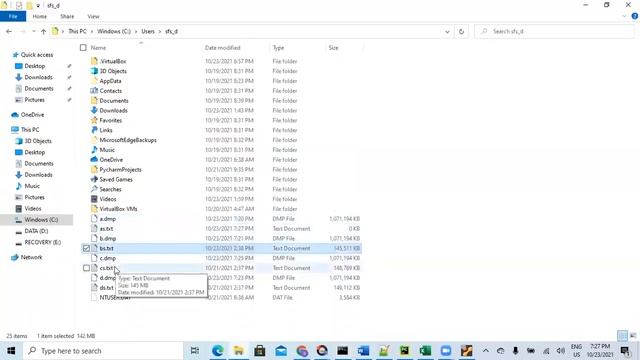
Task: Open the notification center icon
Action: point(625,351)
